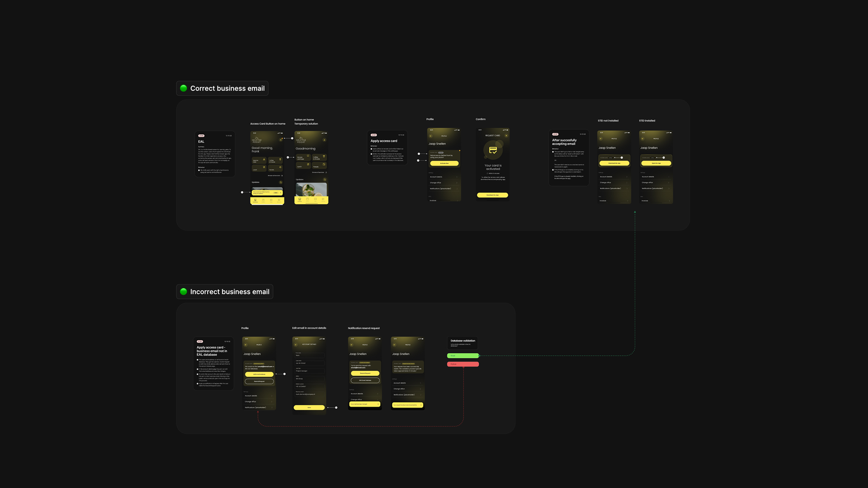The image size is (868, 488).
Task: Click alert bell icon on first home screen
Action: click(x=281, y=140)
